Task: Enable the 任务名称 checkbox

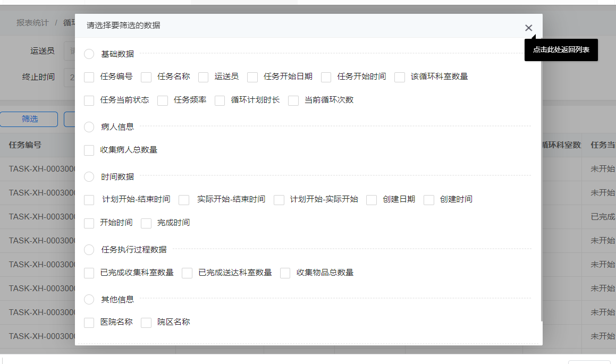Action: [146, 77]
